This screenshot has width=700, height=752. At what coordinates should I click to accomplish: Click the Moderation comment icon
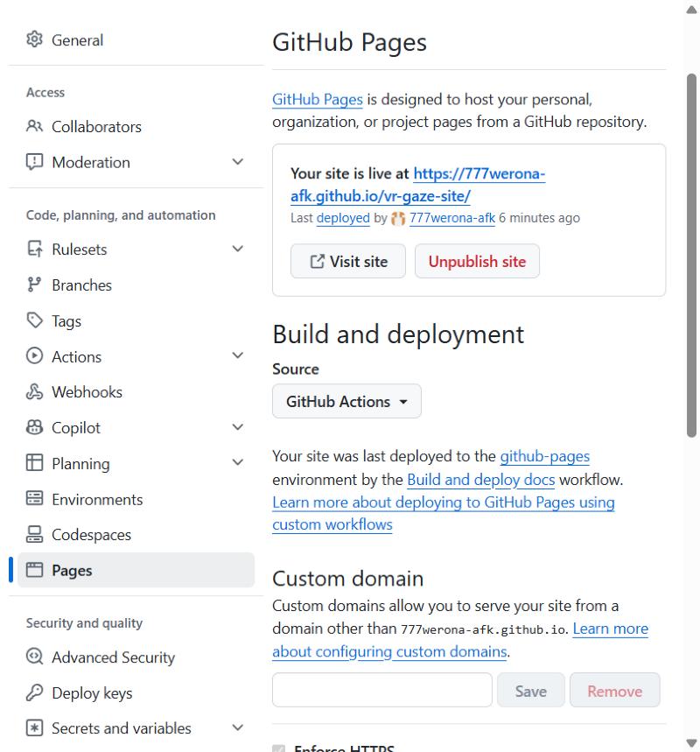pyautogui.click(x=34, y=162)
